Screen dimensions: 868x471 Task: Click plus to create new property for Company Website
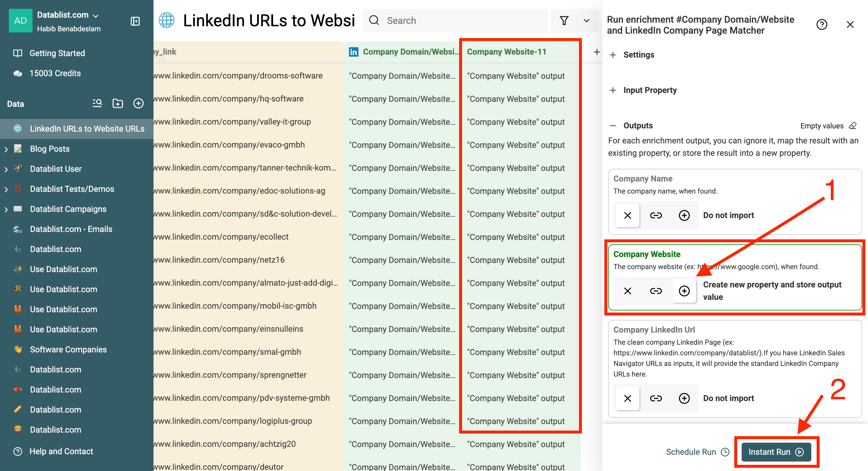(x=684, y=291)
